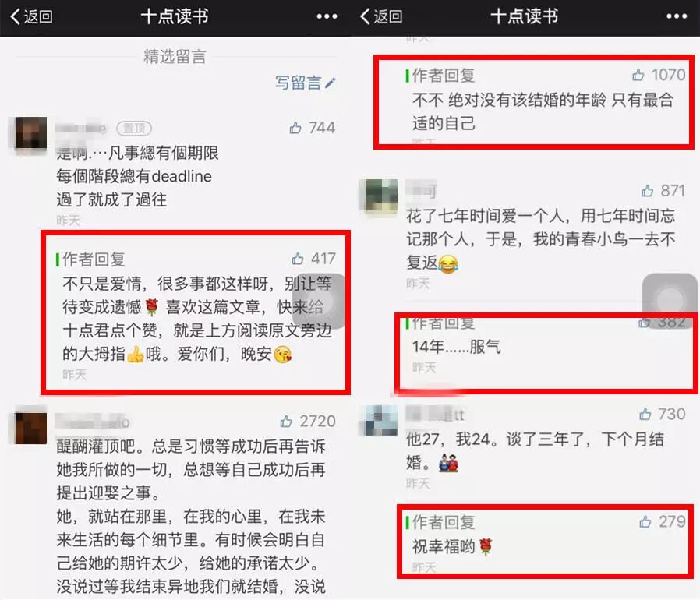
Task: Click the 置顶 pinned tag
Action: [134, 129]
